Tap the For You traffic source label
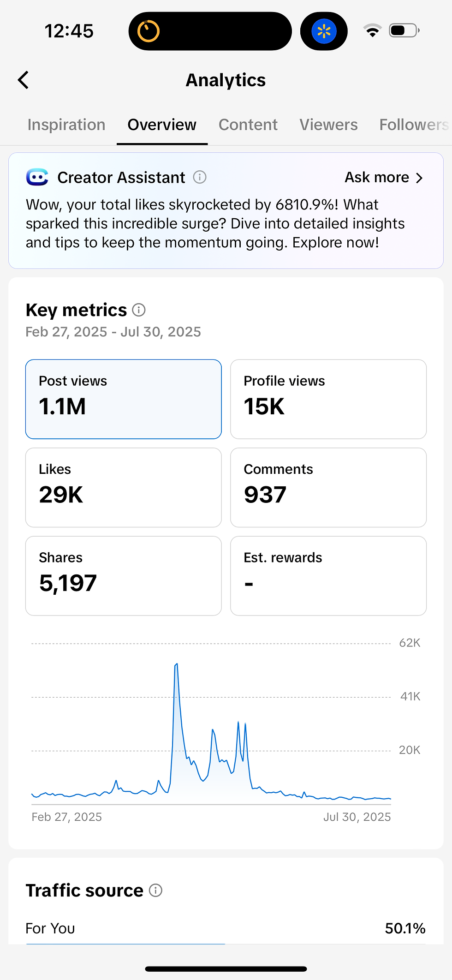This screenshot has height=980, width=452. [50, 928]
